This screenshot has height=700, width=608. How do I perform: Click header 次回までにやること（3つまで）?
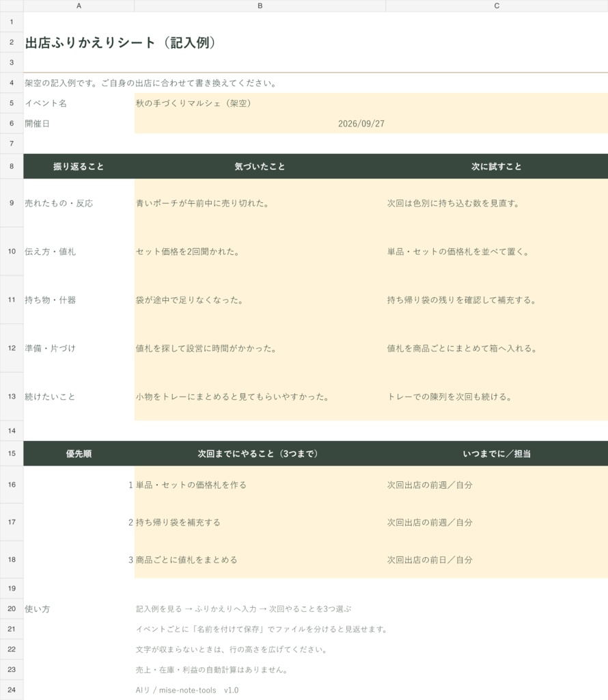pos(260,454)
